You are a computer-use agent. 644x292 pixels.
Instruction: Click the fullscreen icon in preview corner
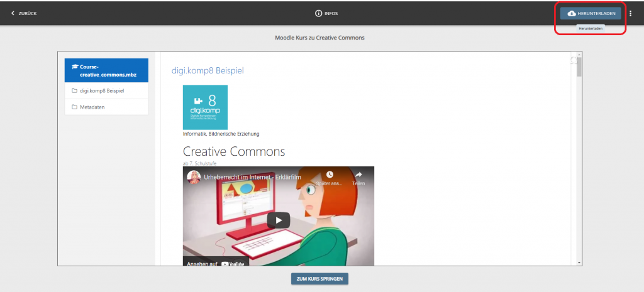[x=572, y=60]
